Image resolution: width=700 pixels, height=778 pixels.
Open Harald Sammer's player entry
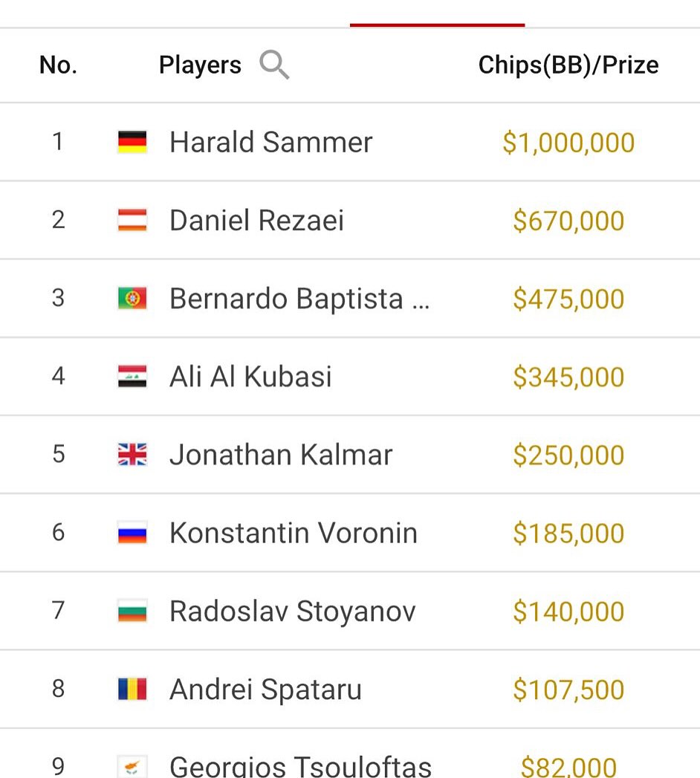(270, 142)
